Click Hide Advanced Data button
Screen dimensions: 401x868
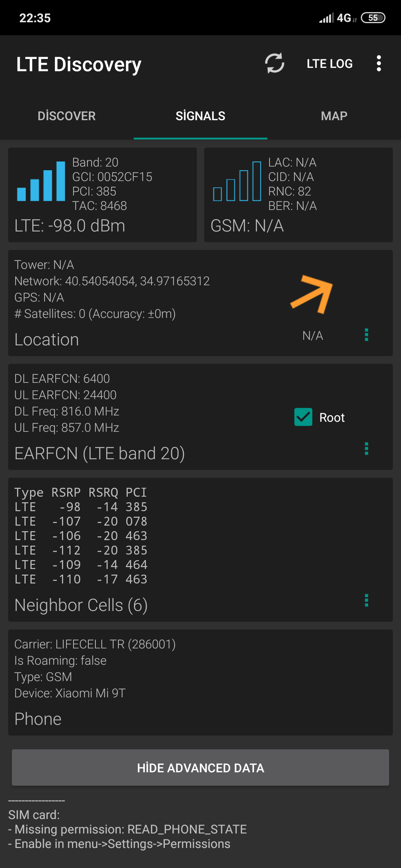pos(200,767)
